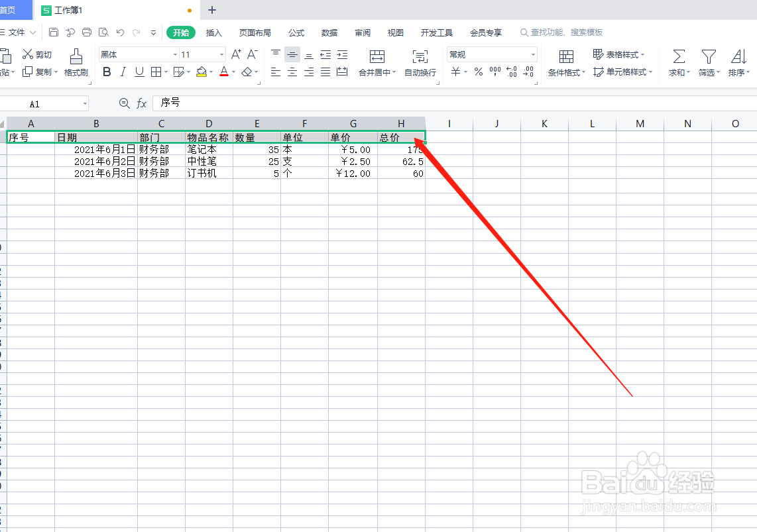Switch to the 公式 tab
The image size is (757, 532).
(296, 33)
